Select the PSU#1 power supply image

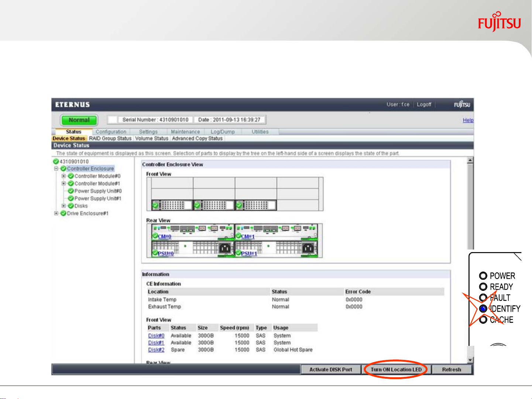pyautogui.click(x=249, y=253)
